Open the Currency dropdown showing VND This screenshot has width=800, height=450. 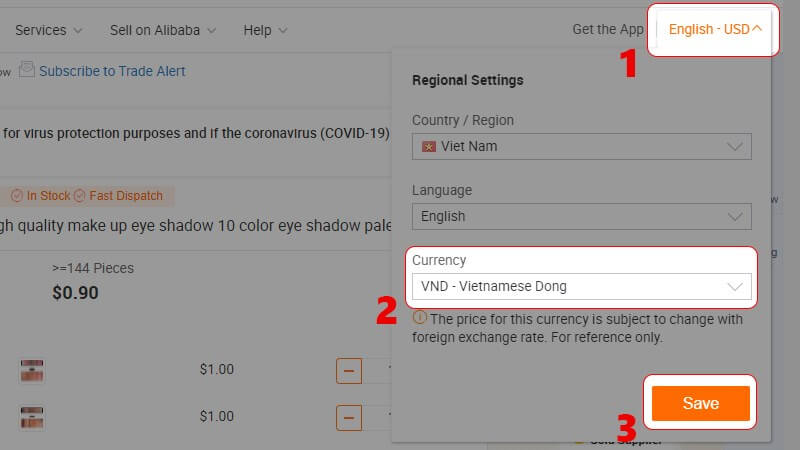tap(582, 286)
